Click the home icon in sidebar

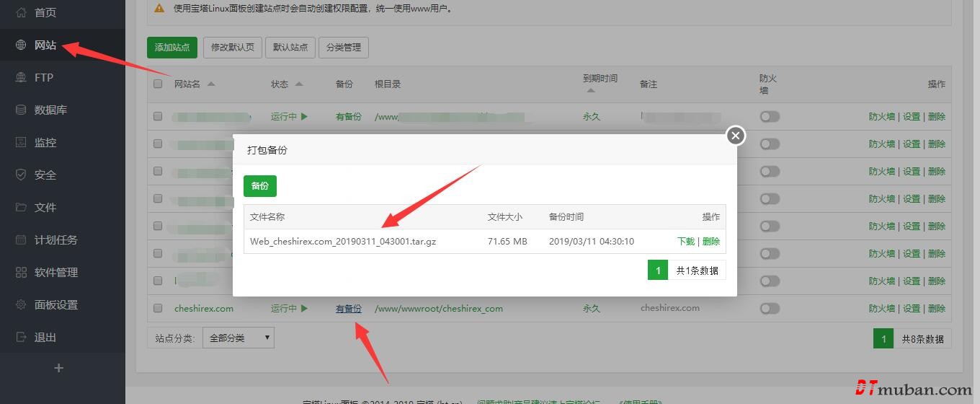(21, 12)
